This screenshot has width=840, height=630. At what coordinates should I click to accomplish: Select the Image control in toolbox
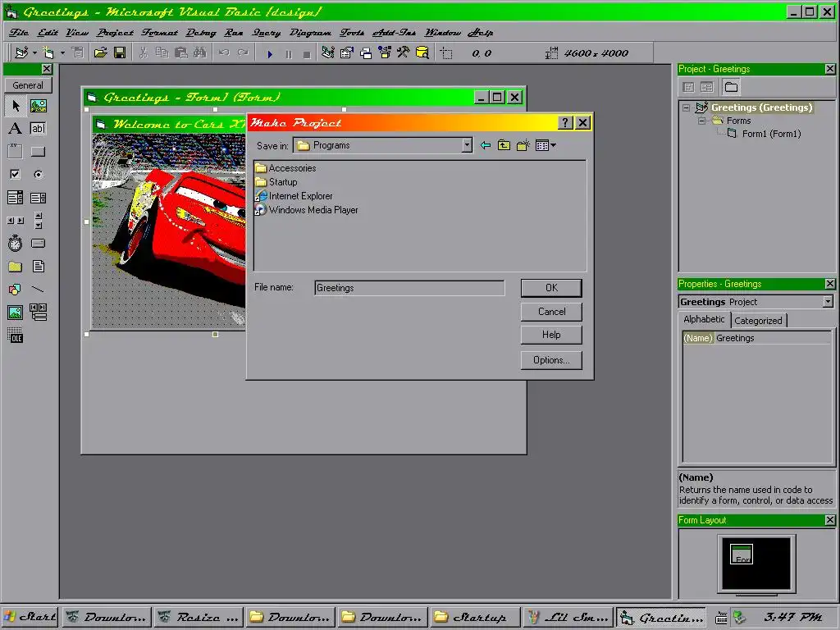click(16, 313)
